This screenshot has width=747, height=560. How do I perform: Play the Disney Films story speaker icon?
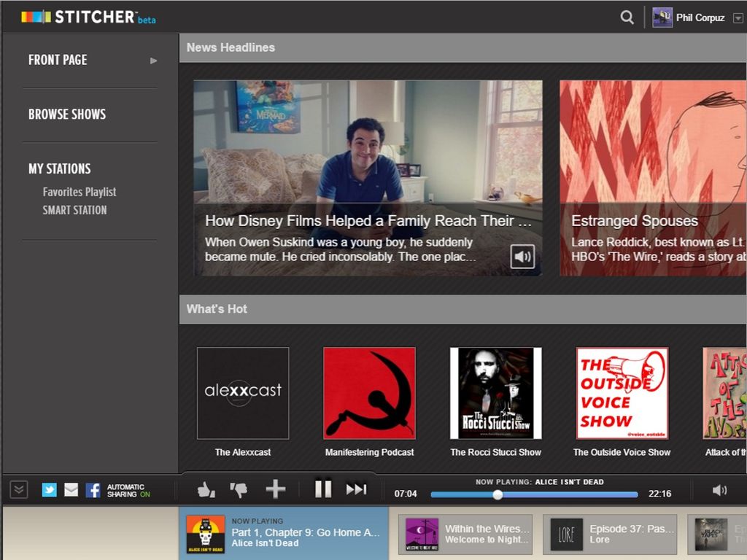[x=522, y=257]
